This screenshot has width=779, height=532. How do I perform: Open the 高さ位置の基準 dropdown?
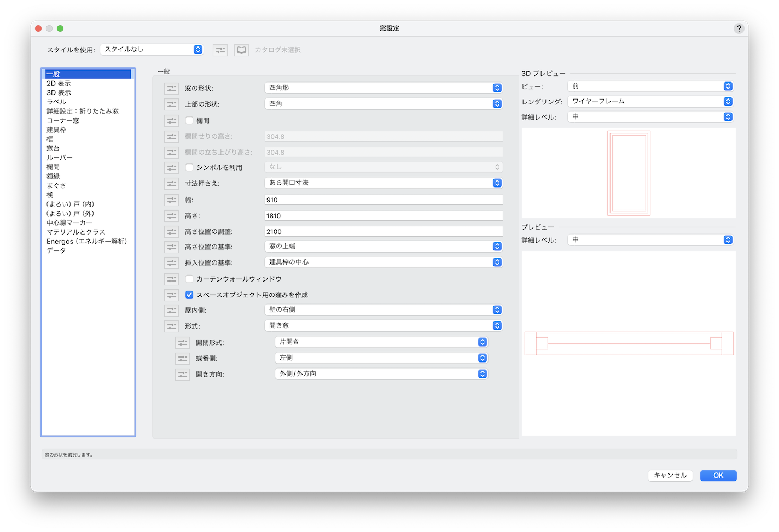click(x=383, y=246)
